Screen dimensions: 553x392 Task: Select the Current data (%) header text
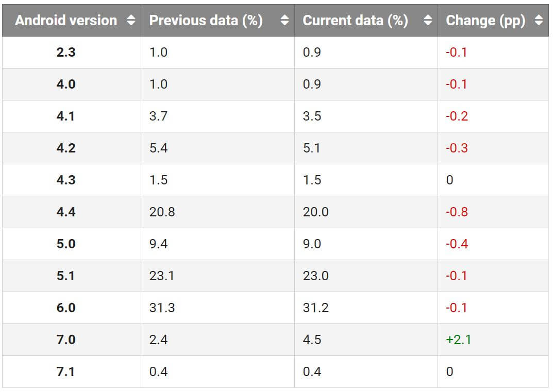pos(355,21)
